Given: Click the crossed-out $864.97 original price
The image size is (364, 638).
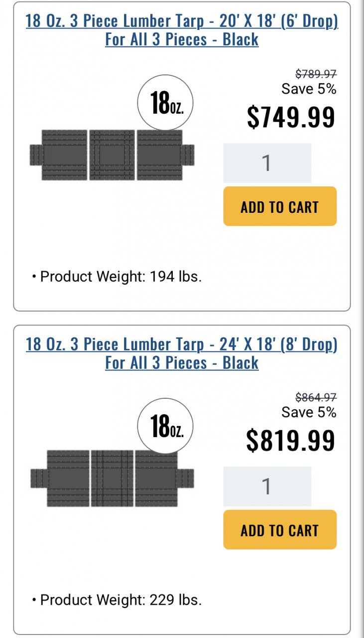Looking at the screenshot, I should click(x=316, y=397).
